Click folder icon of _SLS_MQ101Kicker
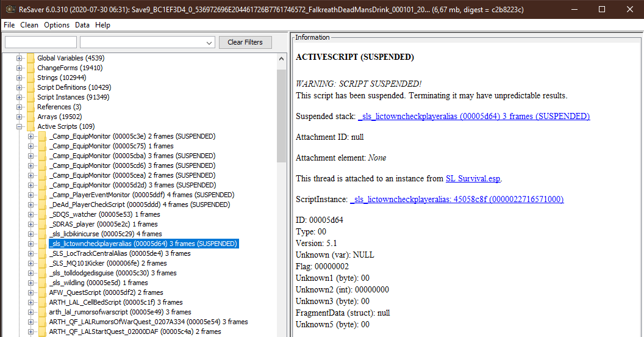 coord(42,264)
